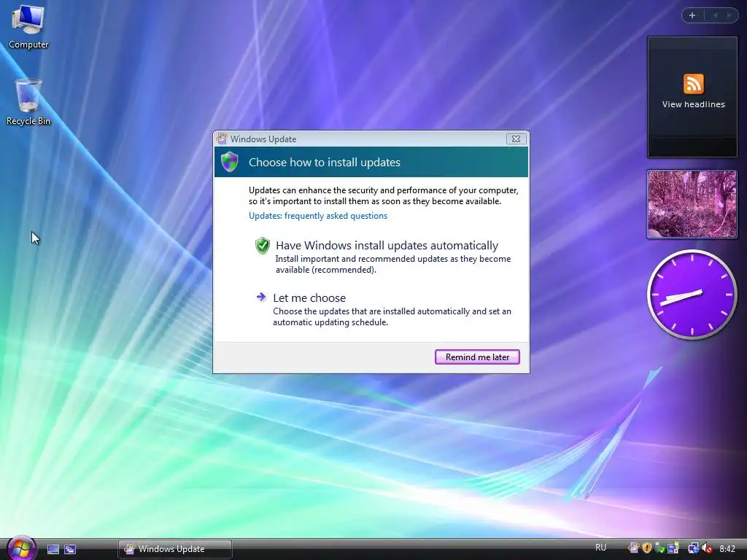
Task: Close the Windows Update dialog
Action: click(x=516, y=139)
